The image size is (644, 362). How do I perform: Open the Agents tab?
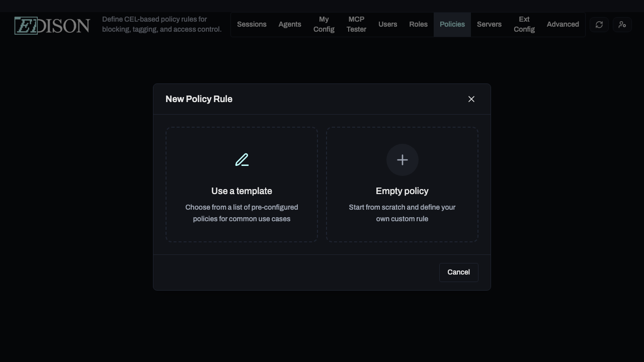pos(290,24)
